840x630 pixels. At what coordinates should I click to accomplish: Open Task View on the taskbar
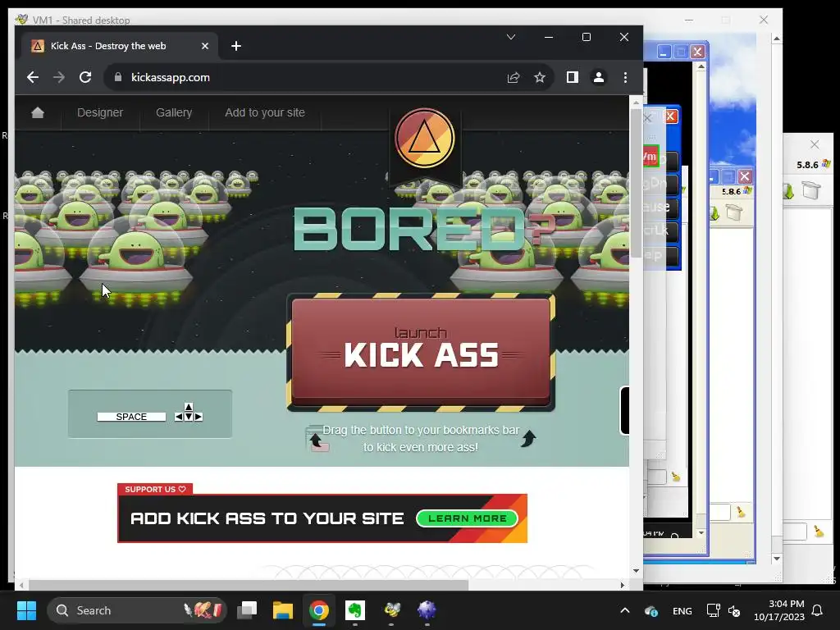point(248,610)
